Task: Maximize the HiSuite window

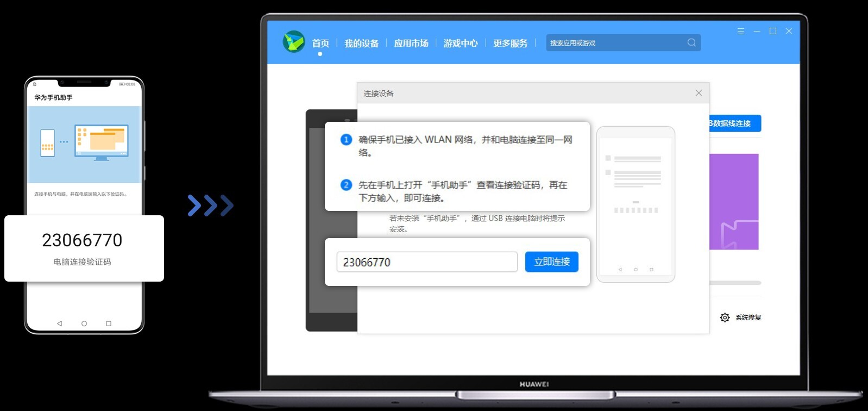Action: [x=772, y=32]
